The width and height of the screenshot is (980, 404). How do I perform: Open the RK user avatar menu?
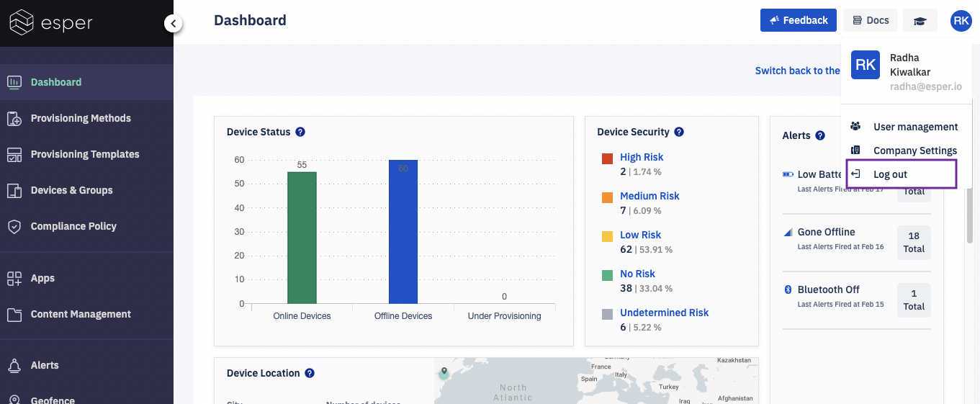click(x=961, y=21)
